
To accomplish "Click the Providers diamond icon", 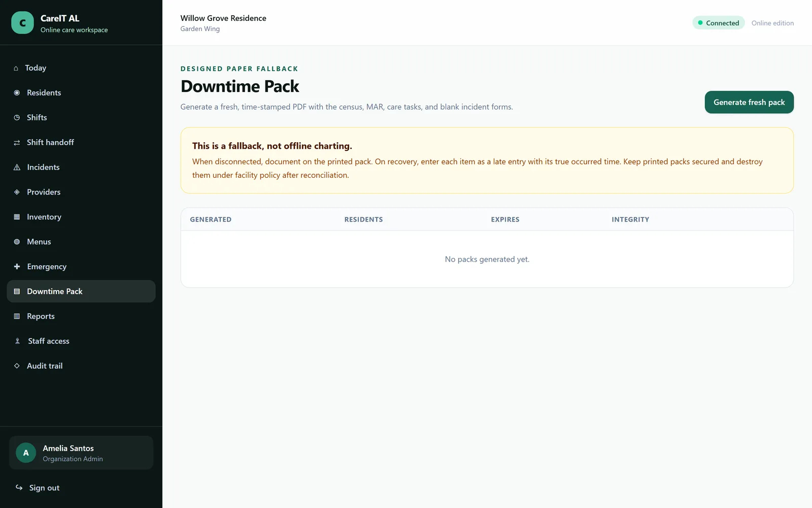I will tap(17, 192).
